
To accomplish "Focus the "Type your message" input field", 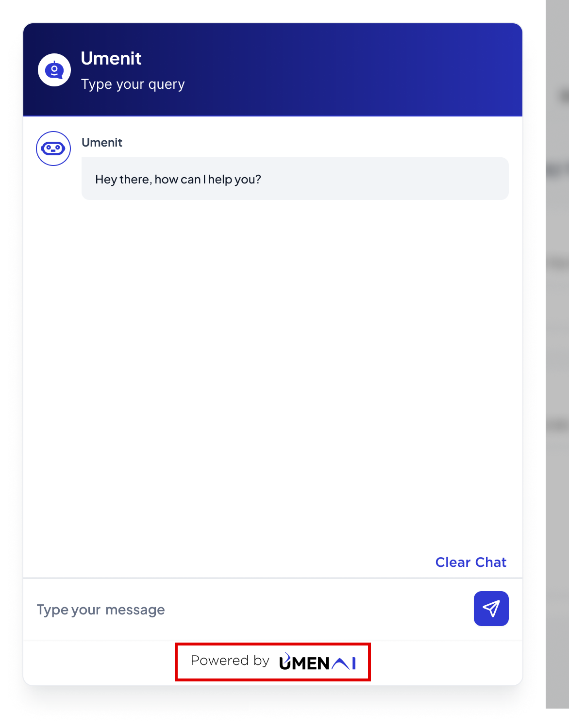I will [x=248, y=609].
